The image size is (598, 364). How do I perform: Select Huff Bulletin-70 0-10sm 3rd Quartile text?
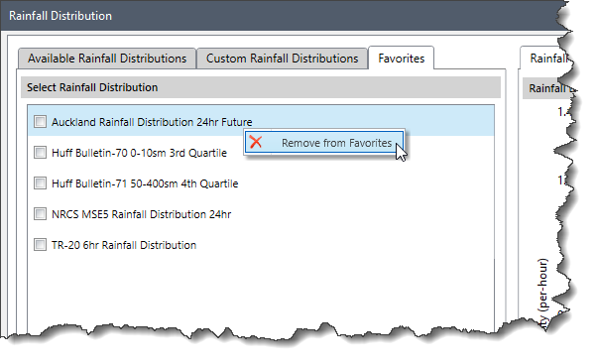pyautogui.click(x=139, y=153)
